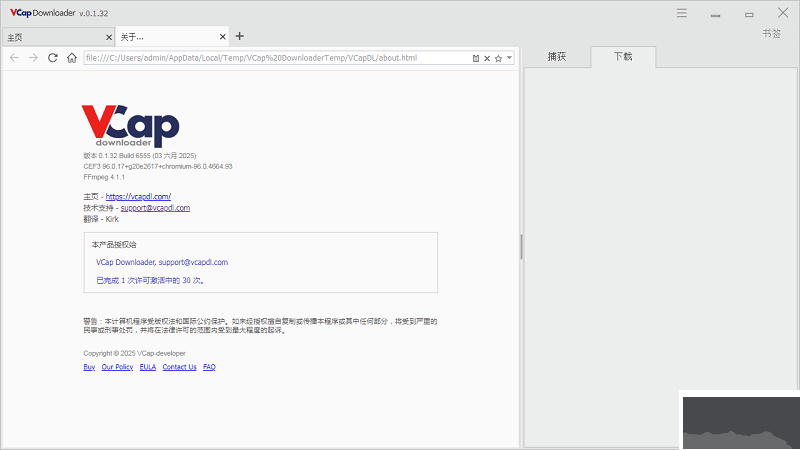Viewport: 800px width, 450px height.
Task: Click the FFmpeg 4.1.1 text
Action: (104, 177)
